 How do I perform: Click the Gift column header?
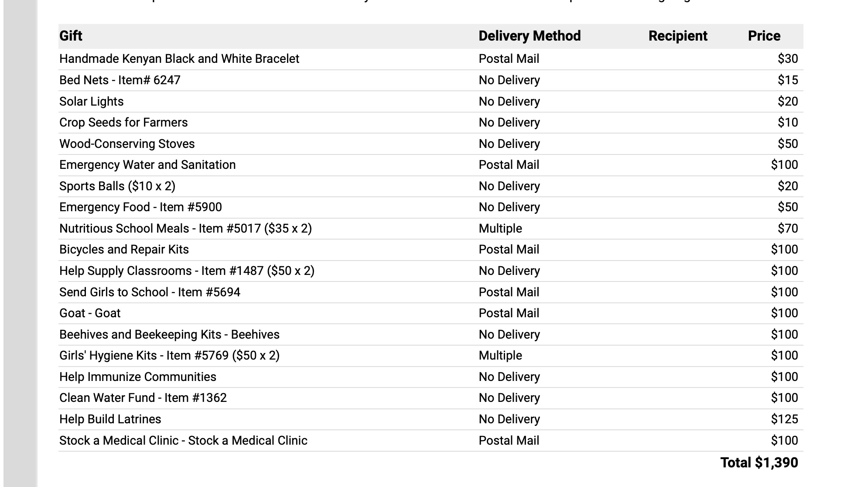pos(71,36)
